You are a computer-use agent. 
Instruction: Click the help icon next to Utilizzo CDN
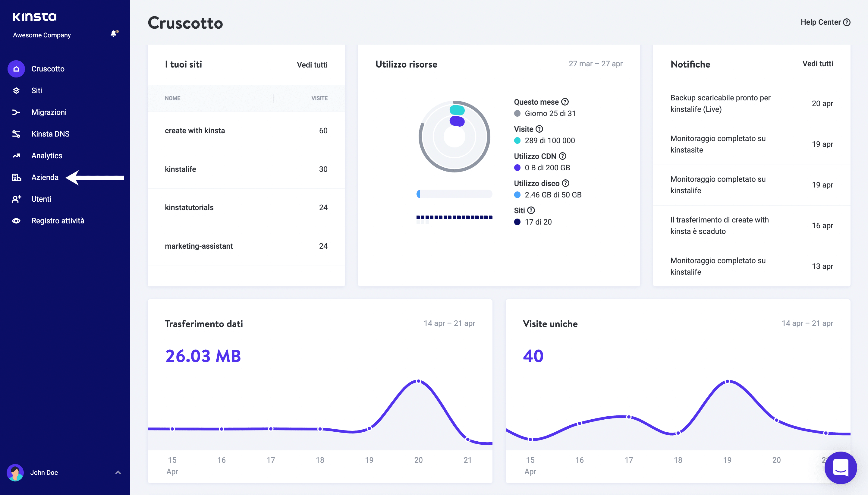(x=563, y=156)
